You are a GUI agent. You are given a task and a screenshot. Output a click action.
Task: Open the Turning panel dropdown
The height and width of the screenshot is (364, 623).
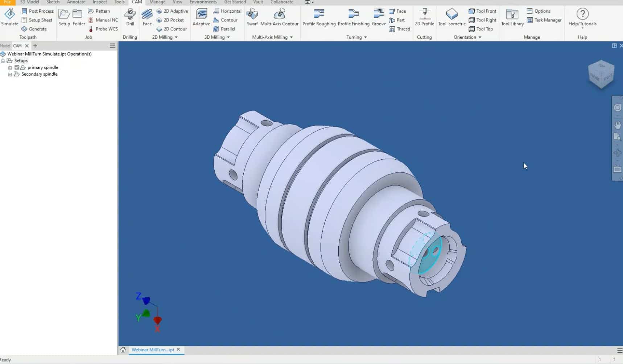[x=365, y=37]
